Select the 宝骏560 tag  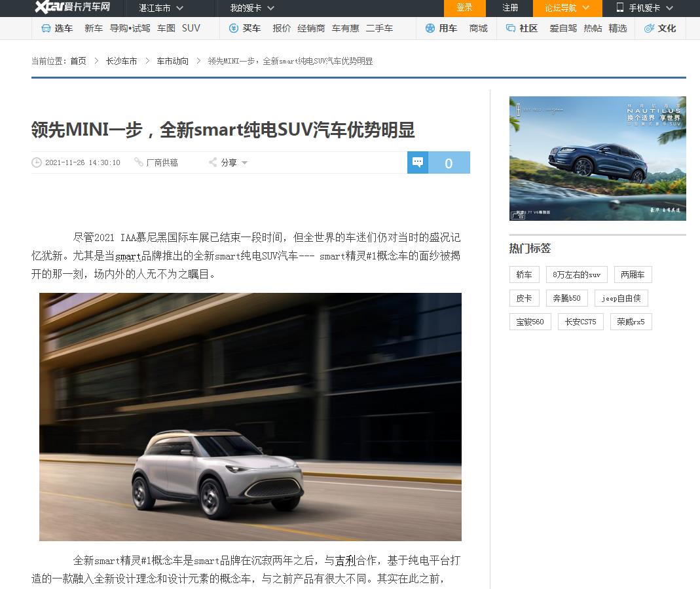click(x=530, y=322)
